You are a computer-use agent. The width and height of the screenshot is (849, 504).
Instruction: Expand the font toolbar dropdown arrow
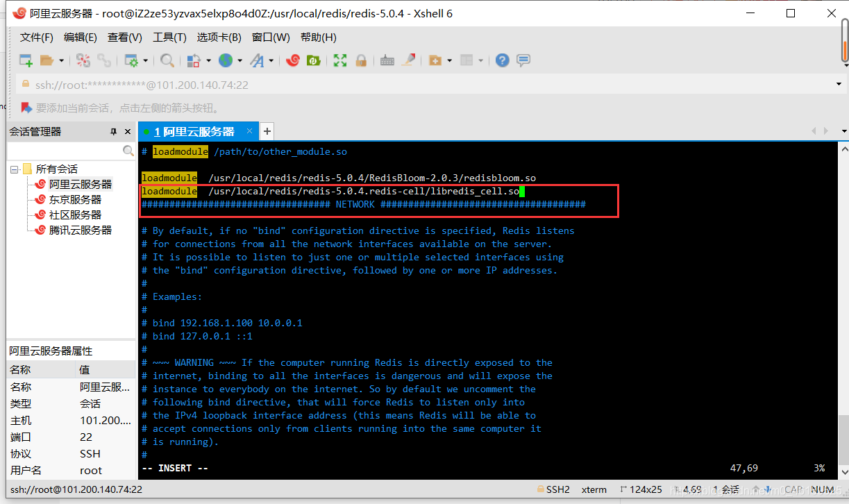(x=271, y=60)
